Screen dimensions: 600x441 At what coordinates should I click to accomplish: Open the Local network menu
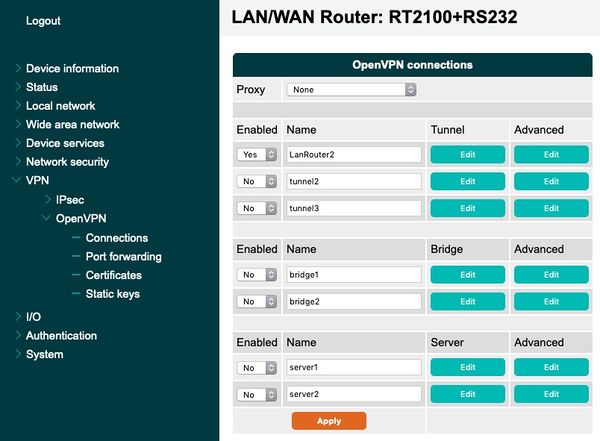[x=60, y=106]
